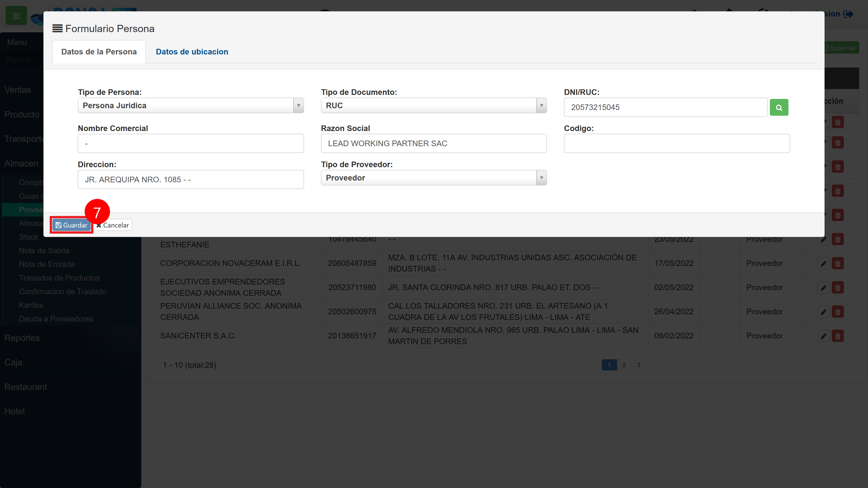868x488 pixels.
Task: Toggle the green hamburger menu button
Action: [16, 16]
